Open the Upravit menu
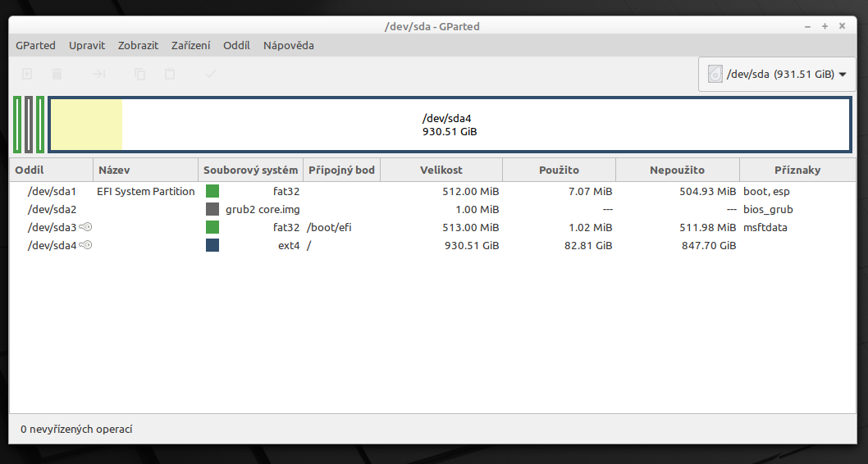The height and width of the screenshot is (464, 868). click(87, 45)
